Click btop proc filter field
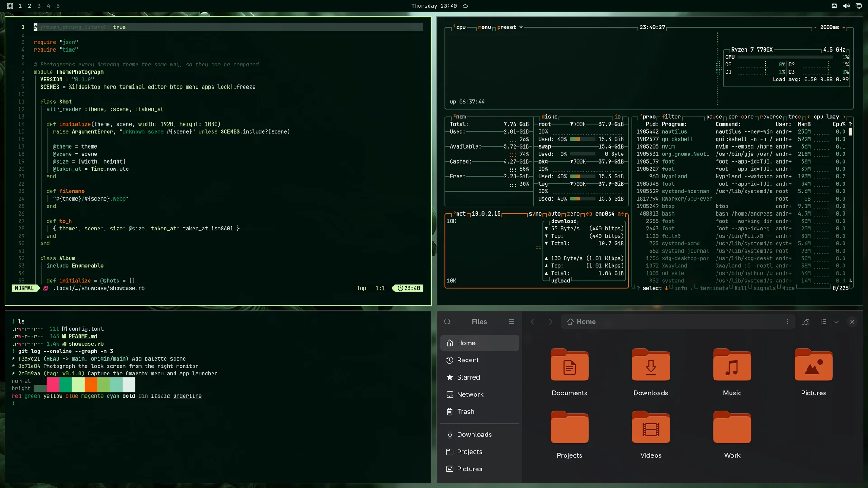 tap(671, 117)
